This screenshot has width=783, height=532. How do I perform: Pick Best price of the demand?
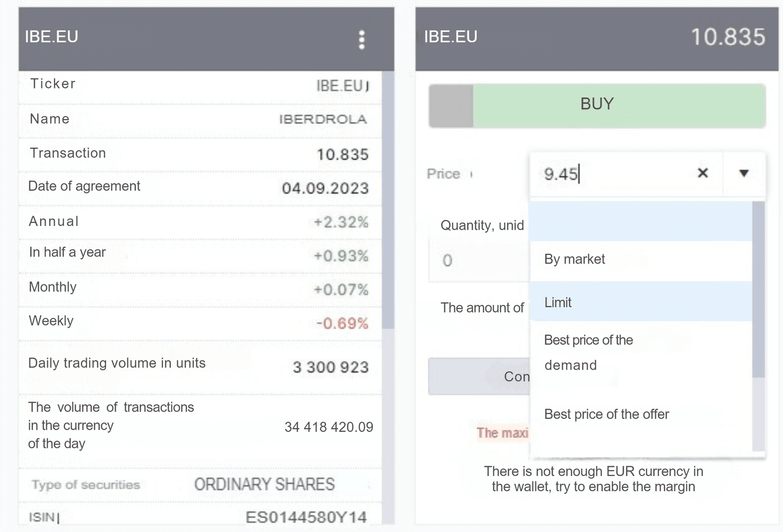(588, 352)
